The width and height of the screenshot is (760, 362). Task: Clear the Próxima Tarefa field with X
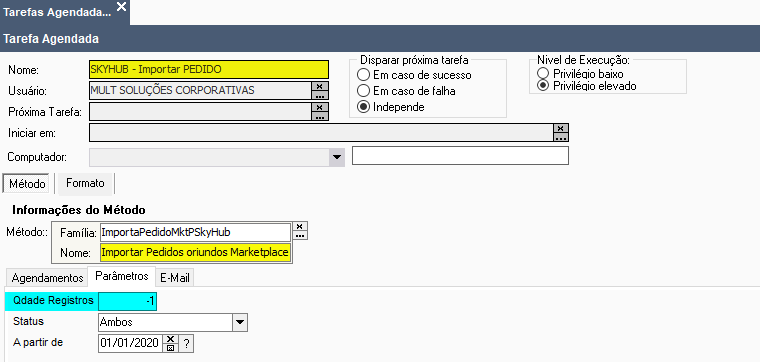coord(320,107)
